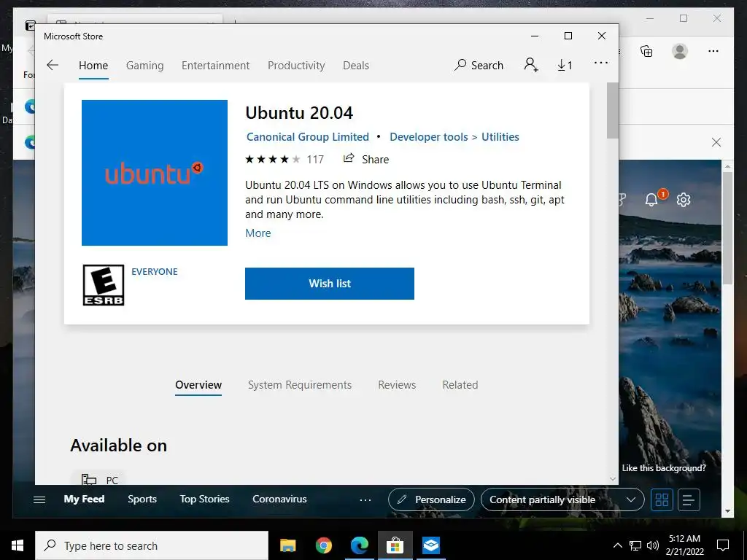Dismiss Edge panel with X below toolbar
This screenshot has width=747, height=560.
pos(716,142)
